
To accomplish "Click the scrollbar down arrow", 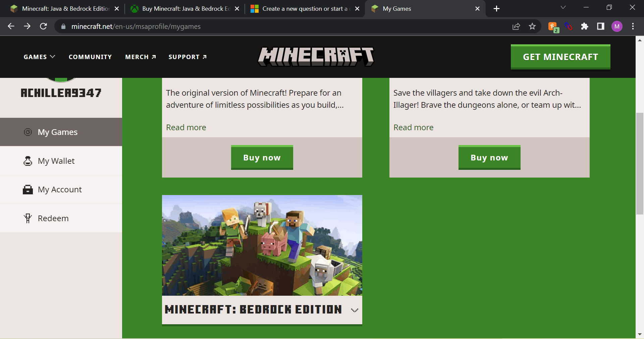I will (640, 334).
